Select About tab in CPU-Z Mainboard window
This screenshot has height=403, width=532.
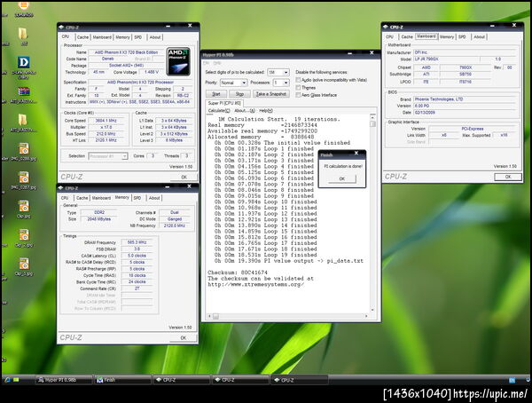(479, 37)
